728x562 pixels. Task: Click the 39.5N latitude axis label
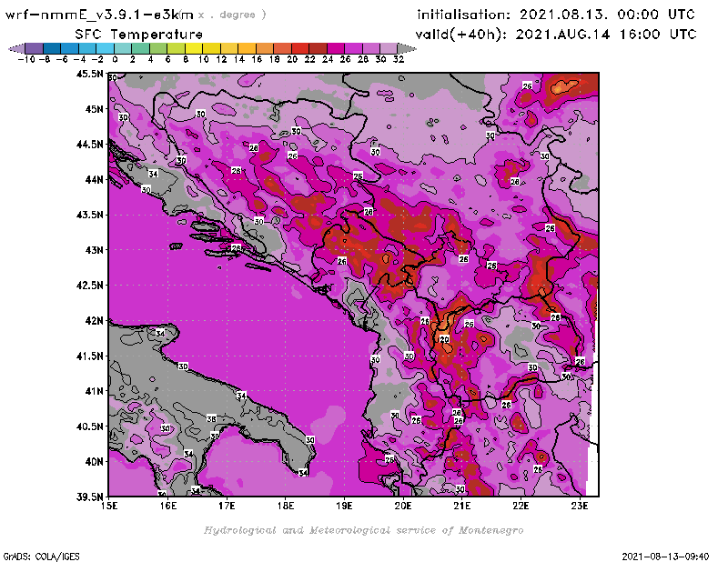click(89, 497)
